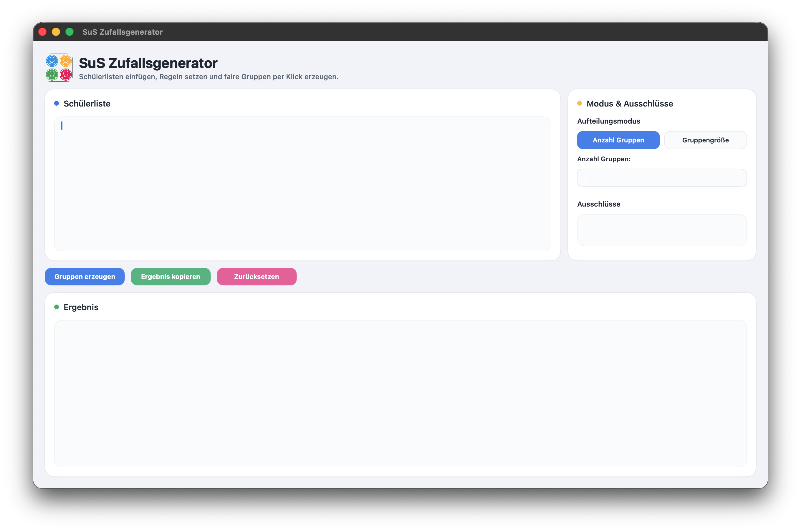Focus the Schülerliste text area
This screenshot has height=532, width=801.
pos(302,184)
